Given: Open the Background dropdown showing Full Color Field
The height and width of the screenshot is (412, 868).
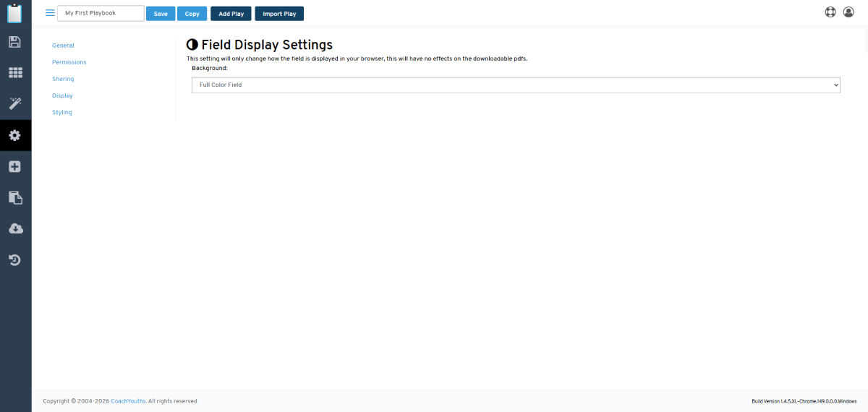Looking at the screenshot, I should tap(516, 85).
